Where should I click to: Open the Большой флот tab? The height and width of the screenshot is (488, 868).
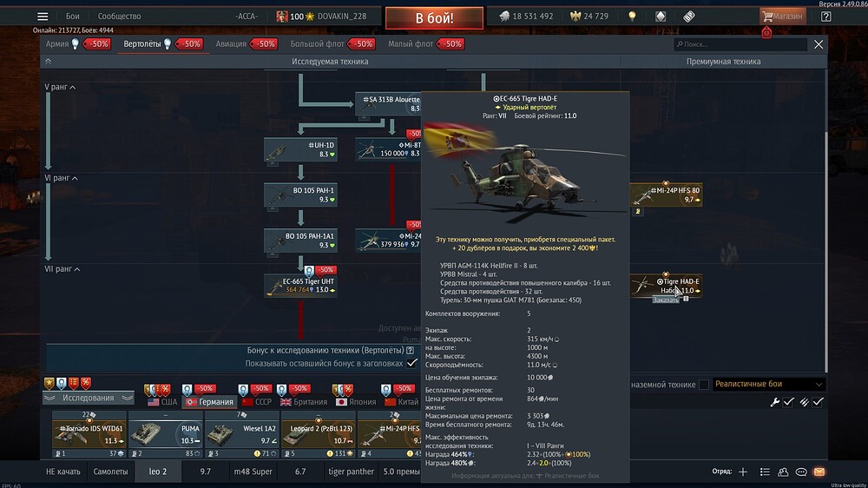coord(319,43)
